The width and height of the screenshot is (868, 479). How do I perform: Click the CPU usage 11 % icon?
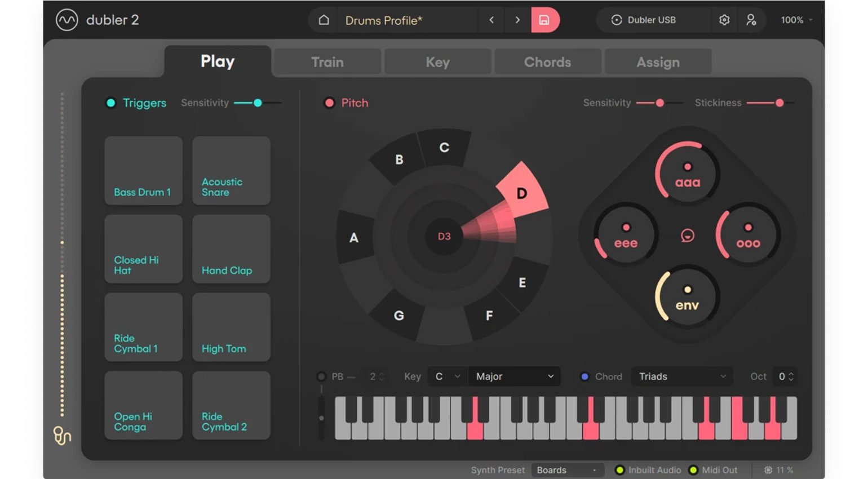[x=768, y=470]
